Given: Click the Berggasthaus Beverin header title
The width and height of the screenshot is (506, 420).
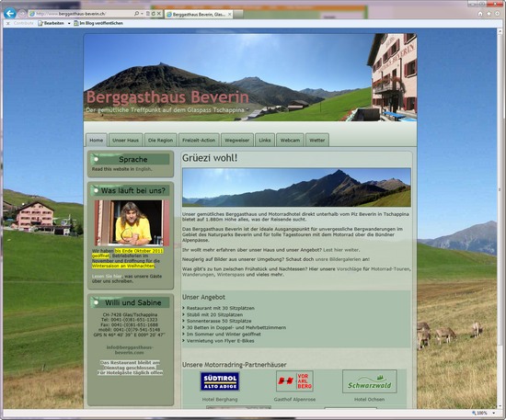Looking at the screenshot, I should tap(167, 97).
